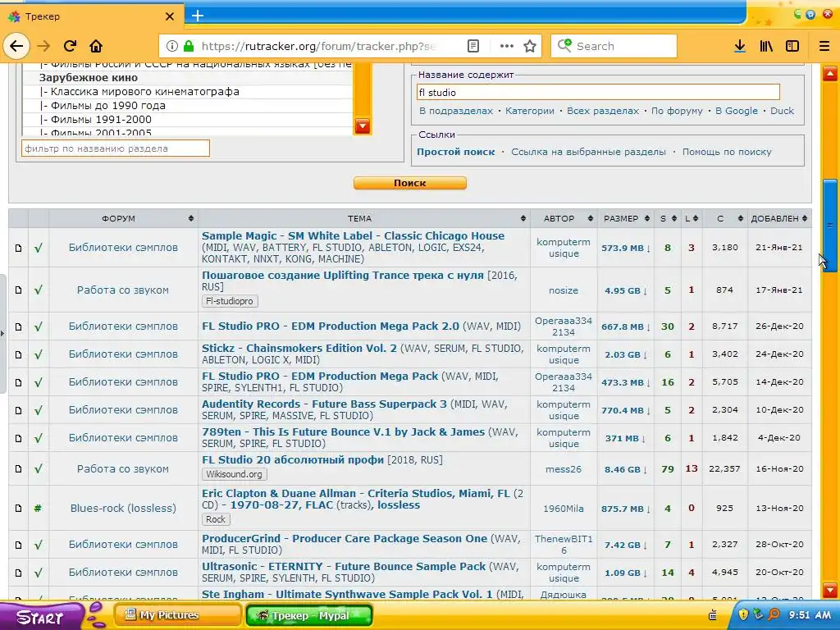
Task: Close the Трекер tab
Action: [x=169, y=16]
